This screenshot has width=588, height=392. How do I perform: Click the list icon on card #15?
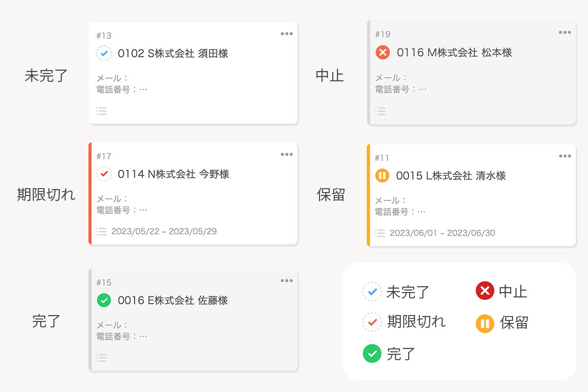[101, 358]
